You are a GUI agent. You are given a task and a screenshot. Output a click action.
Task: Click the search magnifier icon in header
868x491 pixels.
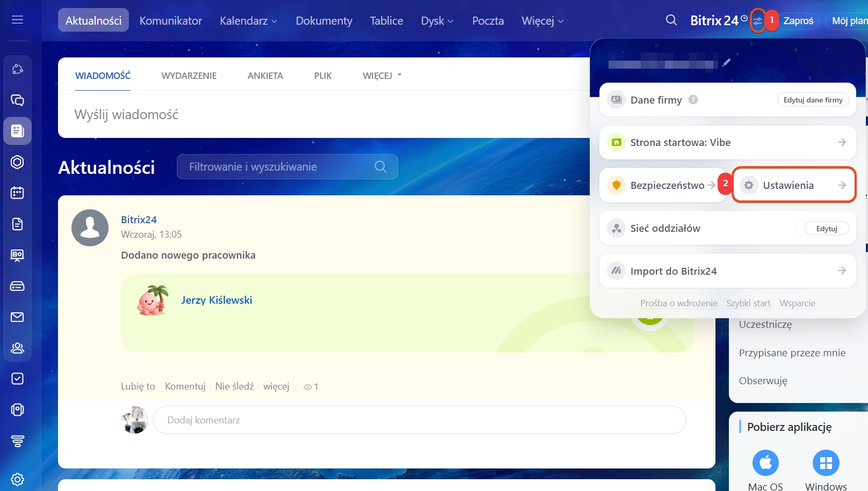pos(671,20)
